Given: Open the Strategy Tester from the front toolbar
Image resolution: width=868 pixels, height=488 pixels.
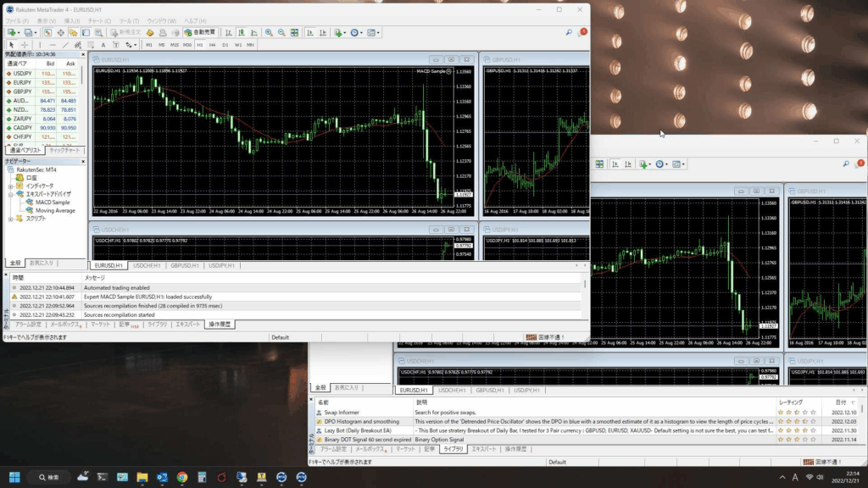Looking at the screenshot, I should click(x=98, y=33).
